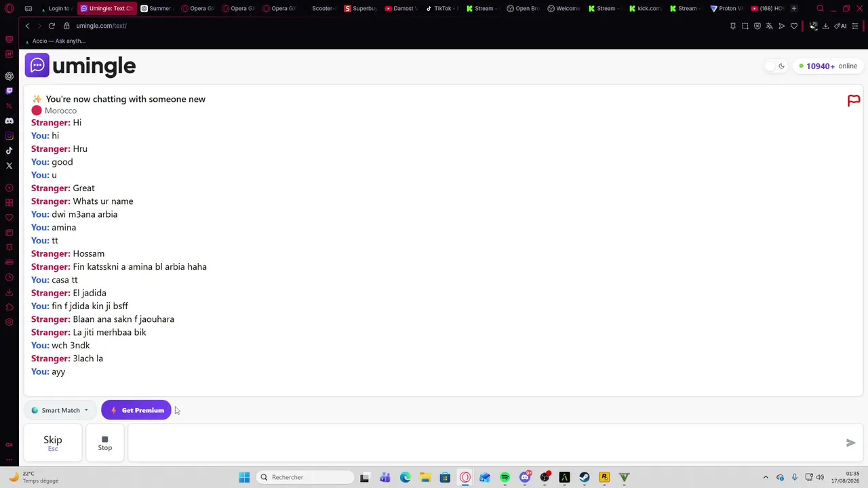Open Windows Start menu
The height and width of the screenshot is (488, 868).
244,477
